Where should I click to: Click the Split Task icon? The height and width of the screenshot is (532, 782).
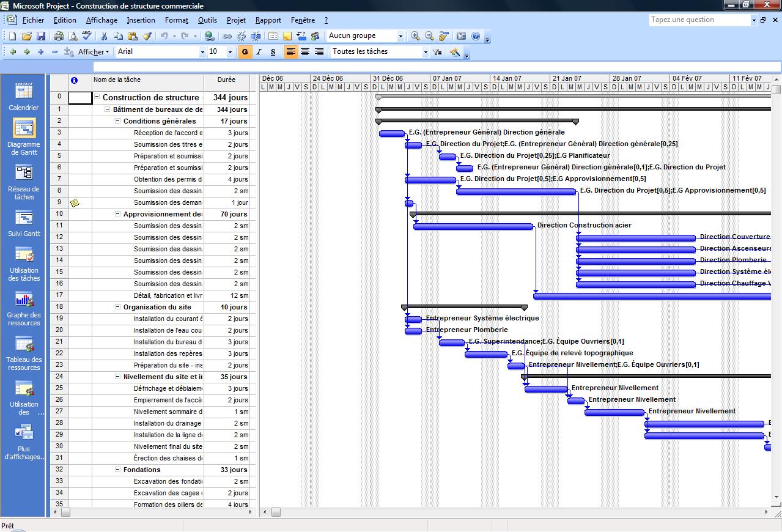pos(256,36)
